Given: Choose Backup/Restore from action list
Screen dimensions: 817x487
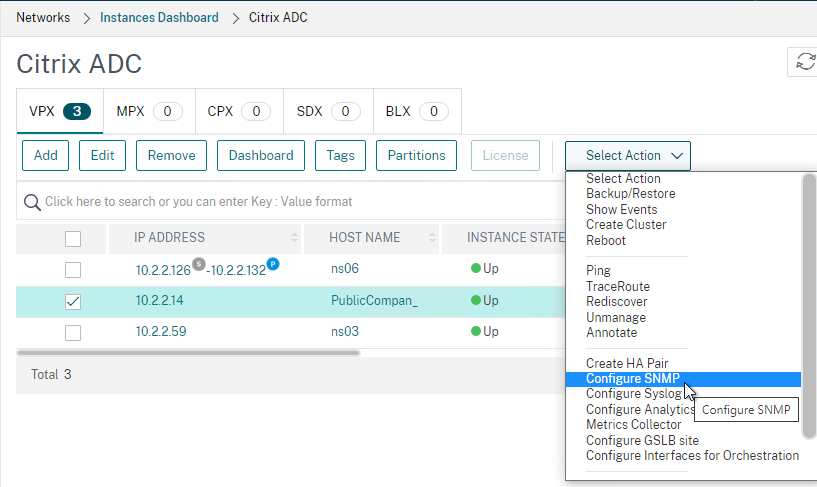Looking at the screenshot, I should (x=630, y=194).
